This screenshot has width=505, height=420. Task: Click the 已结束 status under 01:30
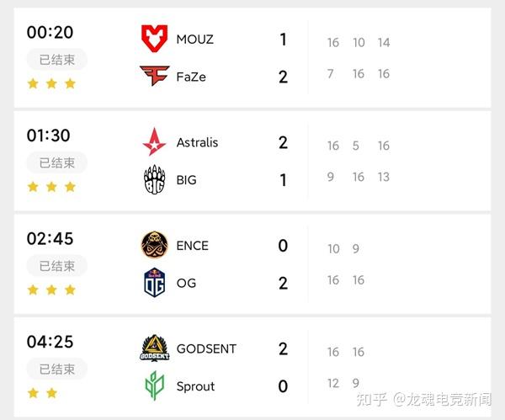pyautogui.click(x=57, y=162)
